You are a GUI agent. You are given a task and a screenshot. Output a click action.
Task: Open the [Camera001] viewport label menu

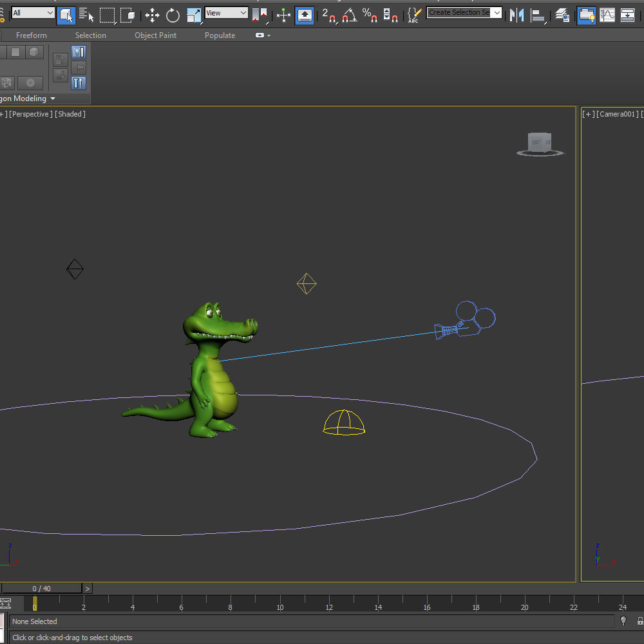click(x=618, y=114)
